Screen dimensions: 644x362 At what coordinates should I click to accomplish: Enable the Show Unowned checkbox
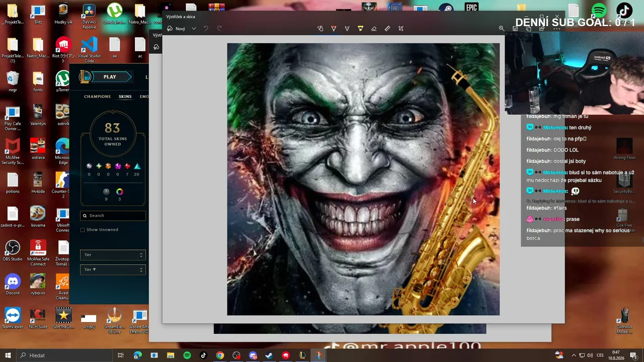83,230
